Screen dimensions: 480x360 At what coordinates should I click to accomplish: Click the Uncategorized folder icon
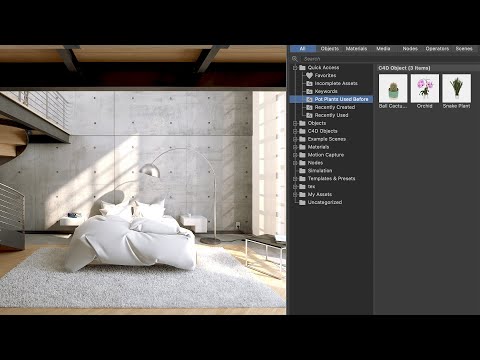pyautogui.click(x=302, y=202)
